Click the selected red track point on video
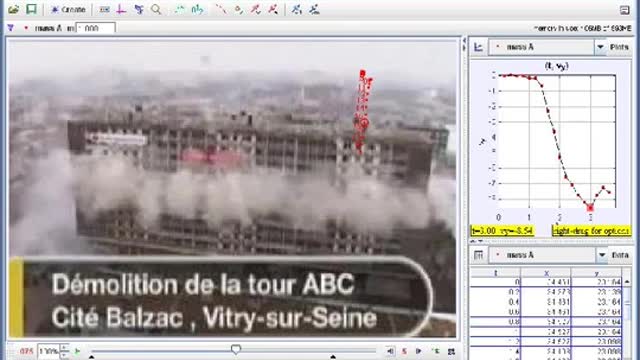Image resolution: width=640 pixels, height=360 pixels. point(363,122)
